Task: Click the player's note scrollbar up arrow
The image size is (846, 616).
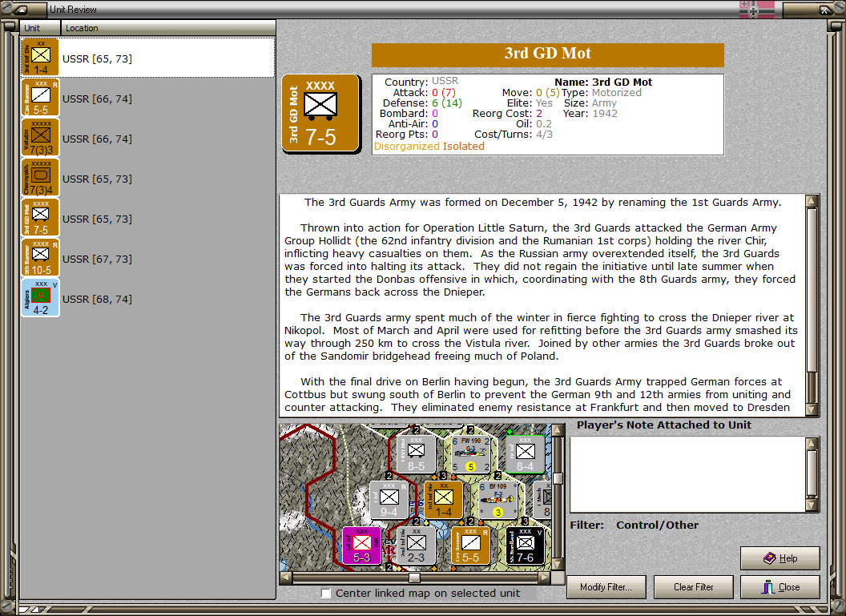Action: coord(812,443)
